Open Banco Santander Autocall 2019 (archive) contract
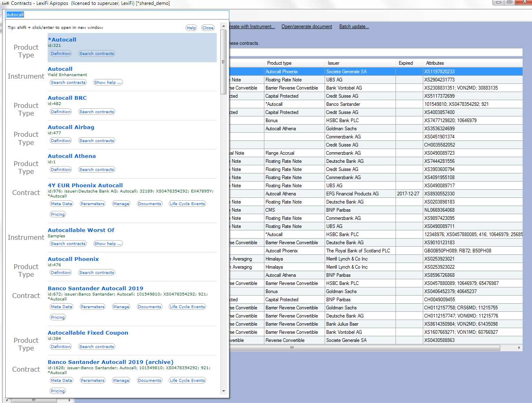Screen dimensions: 532x403 point(110,362)
